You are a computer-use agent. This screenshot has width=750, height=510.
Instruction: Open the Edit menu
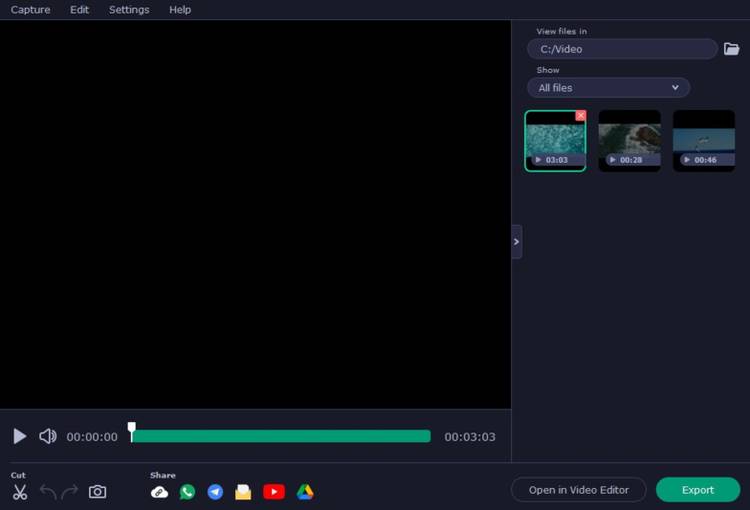tap(79, 10)
